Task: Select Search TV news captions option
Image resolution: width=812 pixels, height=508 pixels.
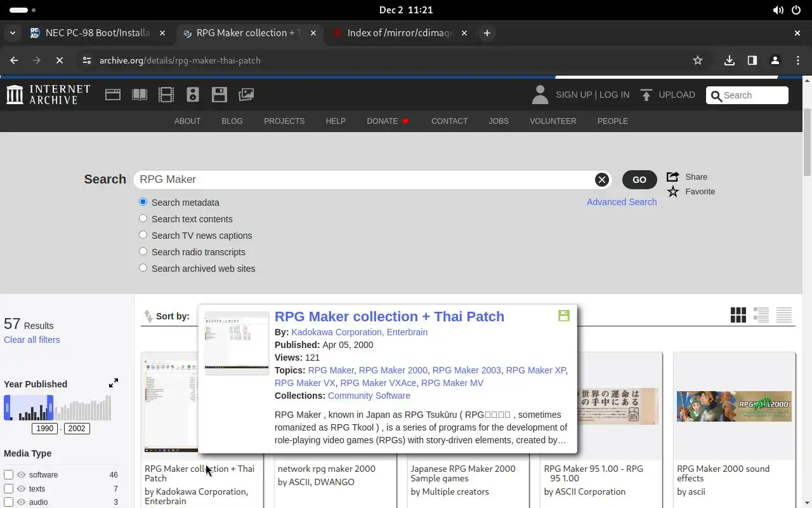Action: tap(143, 234)
